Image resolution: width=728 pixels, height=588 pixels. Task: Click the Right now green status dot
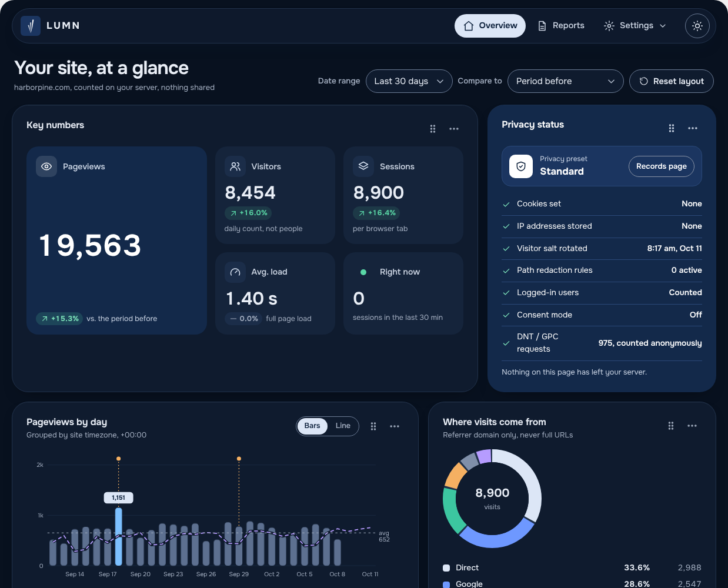pyautogui.click(x=363, y=272)
